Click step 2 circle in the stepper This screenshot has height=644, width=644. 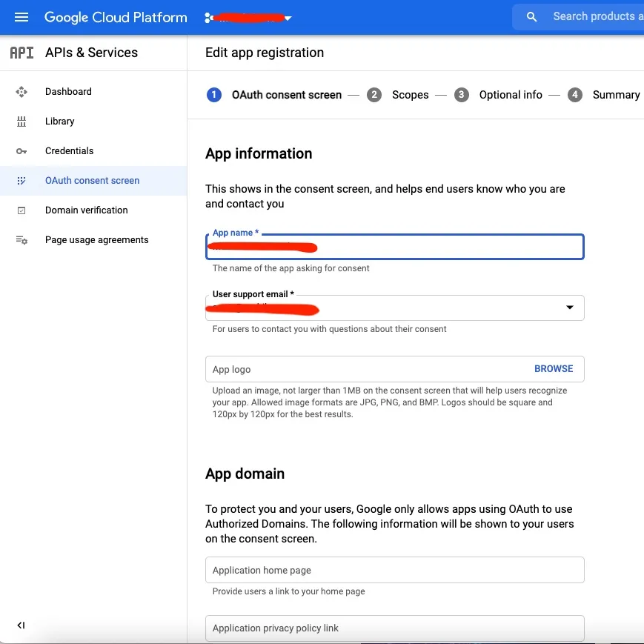[x=374, y=95]
